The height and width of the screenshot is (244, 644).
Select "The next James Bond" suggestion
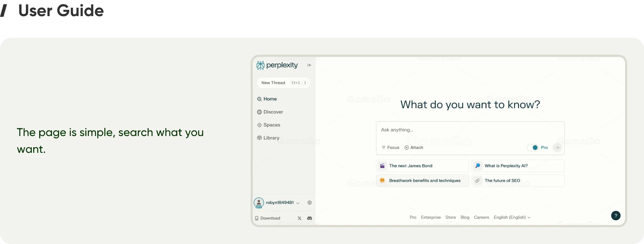(x=422, y=166)
